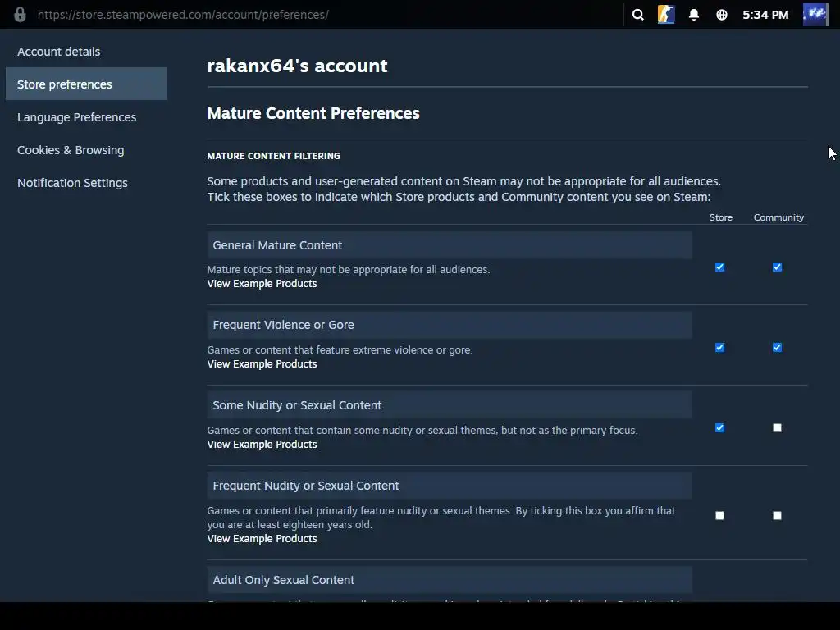This screenshot has width=840, height=630.
Task: Click the General Mature Content heading bar
Action: click(x=450, y=244)
